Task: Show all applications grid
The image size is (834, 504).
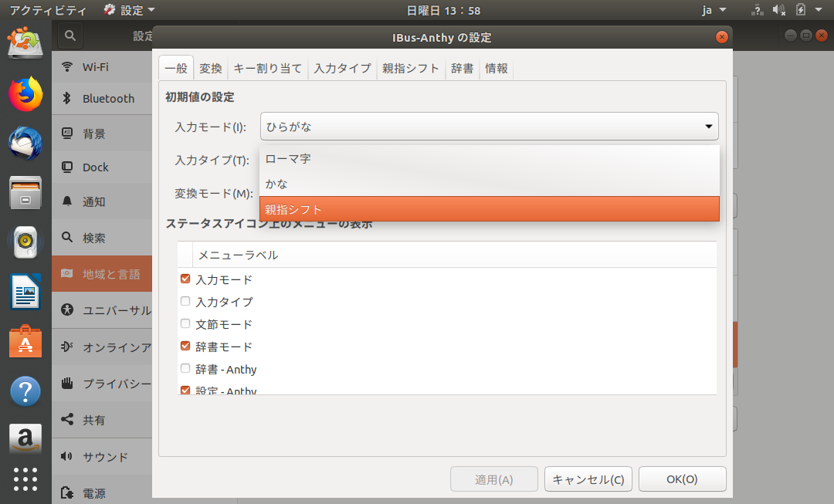Action: pyautogui.click(x=25, y=479)
